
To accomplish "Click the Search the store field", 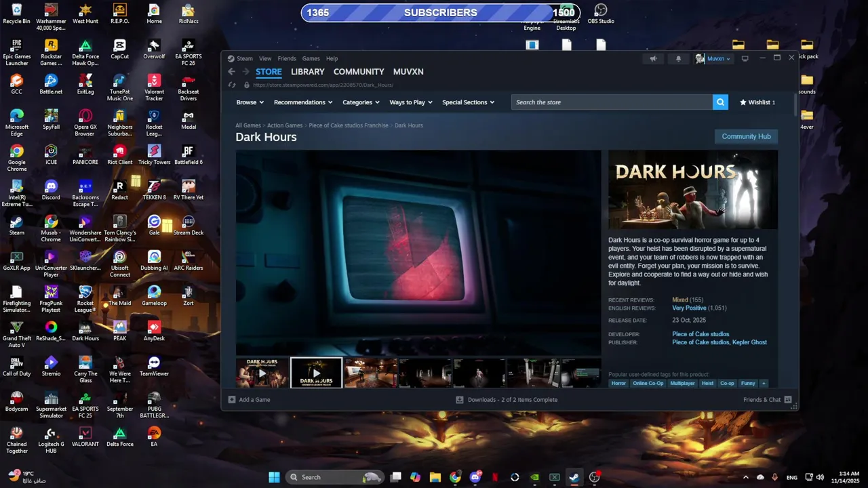I will 612,102.
